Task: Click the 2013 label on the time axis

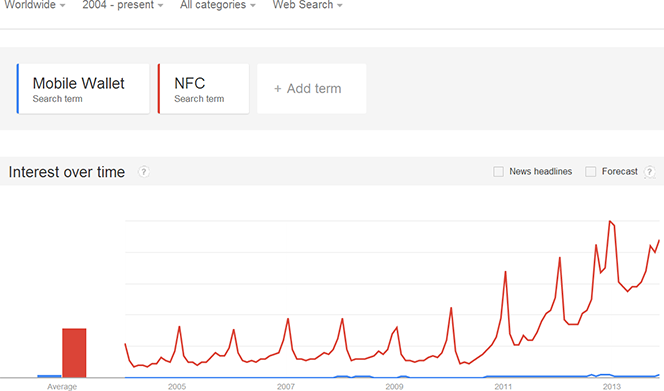Action: [x=611, y=386]
